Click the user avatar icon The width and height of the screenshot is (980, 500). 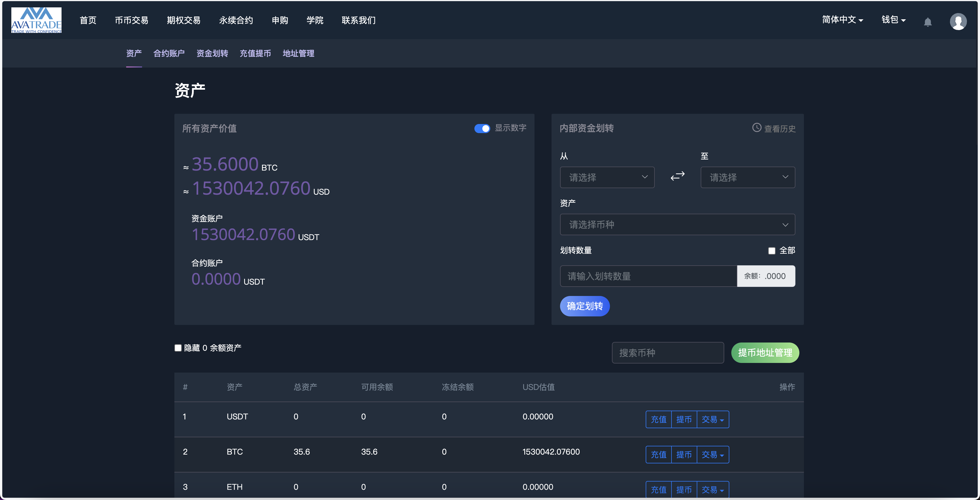tap(959, 21)
